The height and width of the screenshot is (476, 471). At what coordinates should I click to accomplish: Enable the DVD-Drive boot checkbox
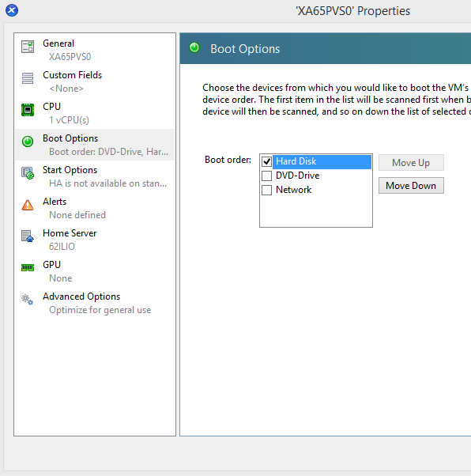click(266, 176)
